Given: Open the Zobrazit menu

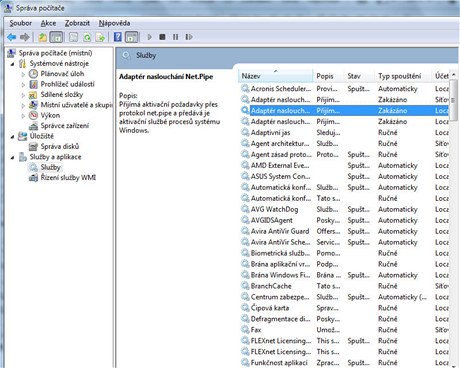Looking at the screenshot, I should 77,23.
